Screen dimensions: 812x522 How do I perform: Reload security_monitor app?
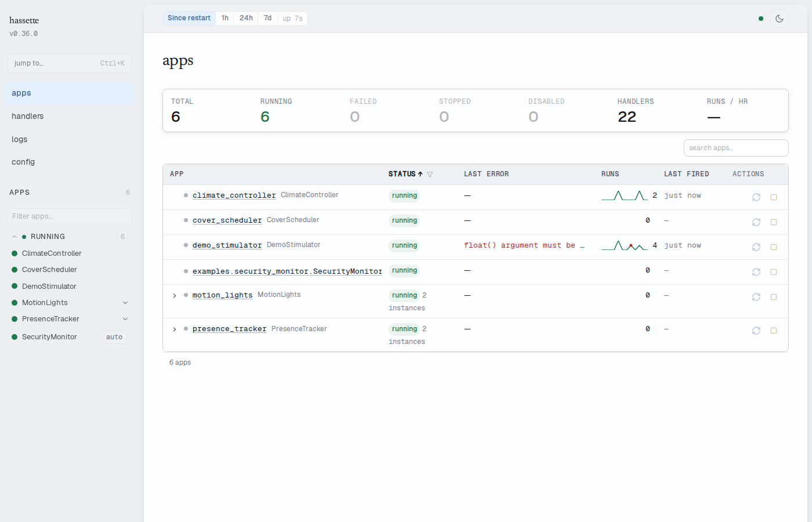pyautogui.click(x=756, y=272)
